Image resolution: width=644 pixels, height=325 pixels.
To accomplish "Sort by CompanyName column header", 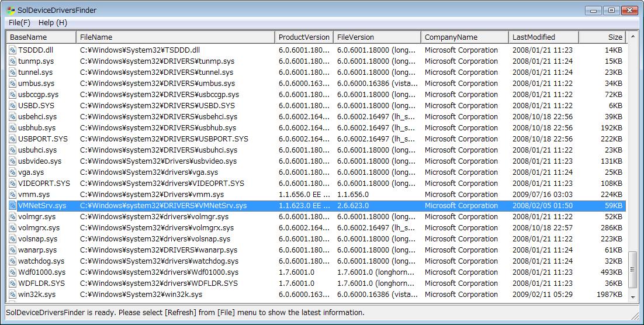I will (x=465, y=37).
